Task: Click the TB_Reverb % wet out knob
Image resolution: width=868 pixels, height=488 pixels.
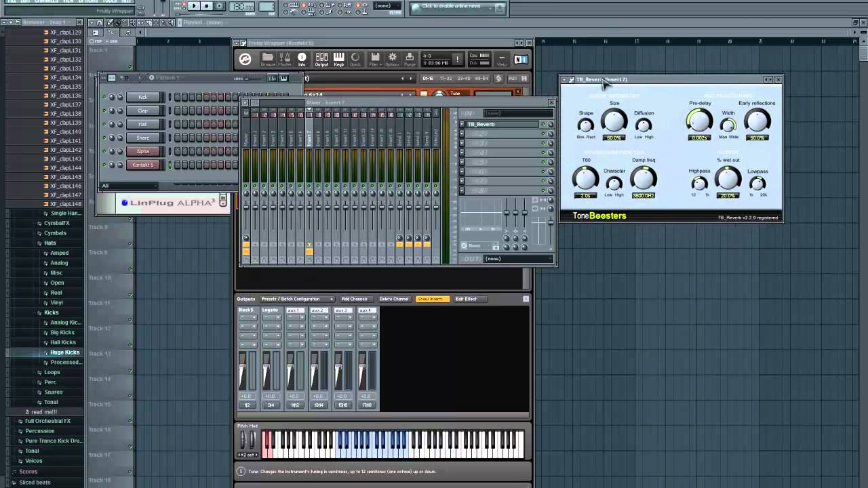Action: pyautogui.click(x=728, y=179)
